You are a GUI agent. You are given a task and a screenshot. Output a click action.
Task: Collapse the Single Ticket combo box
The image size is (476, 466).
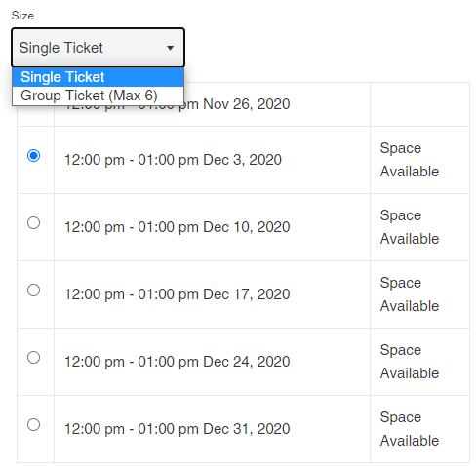click(98, 48)
